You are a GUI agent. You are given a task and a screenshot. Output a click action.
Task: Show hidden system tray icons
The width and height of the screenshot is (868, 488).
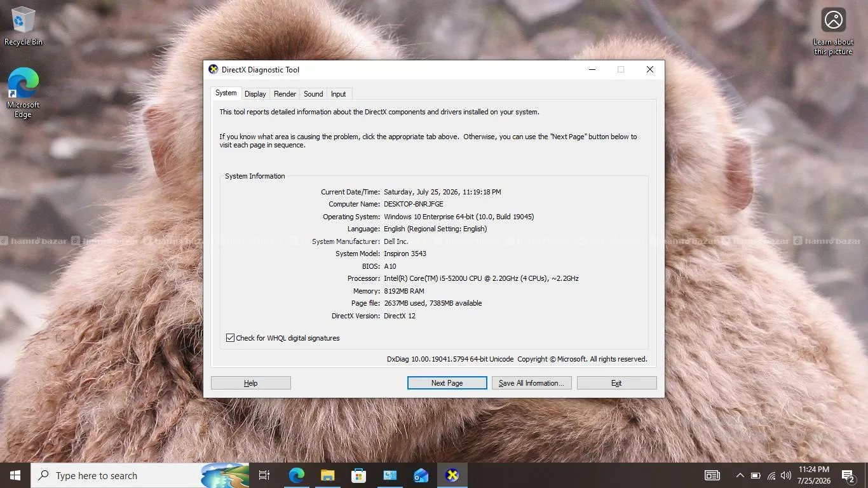740,475
